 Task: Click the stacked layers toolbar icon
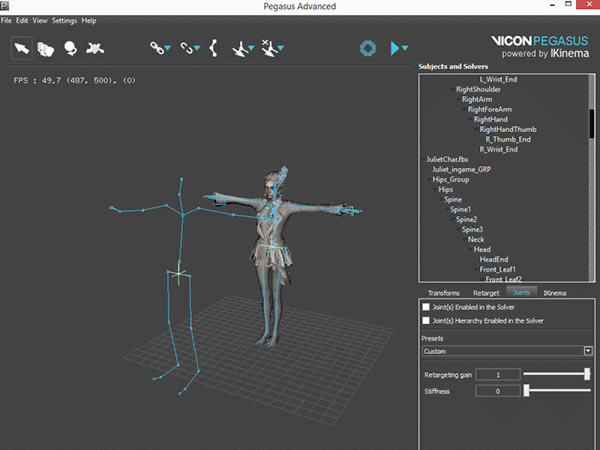[46, 49]
